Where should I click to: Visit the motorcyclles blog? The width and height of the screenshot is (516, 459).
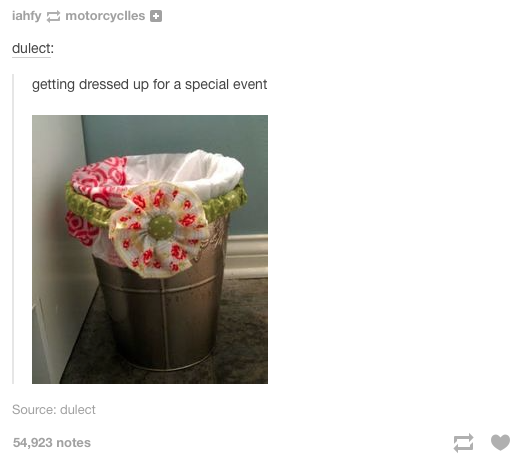click(105, 16)
